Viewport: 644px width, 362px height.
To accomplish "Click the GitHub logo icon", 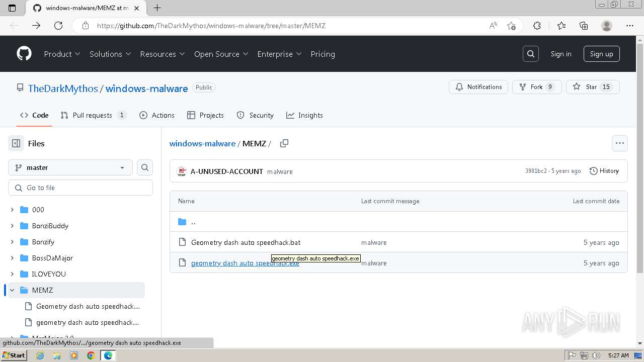I will 24,54.
